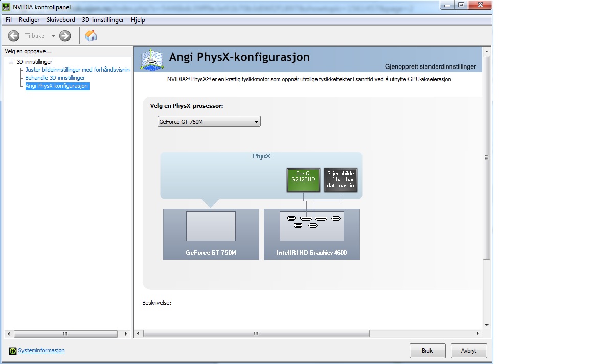This screenshot has width=589, height=364.
Task: Click main pane horizontal scroll right arrow
Action: coord(478,333)
